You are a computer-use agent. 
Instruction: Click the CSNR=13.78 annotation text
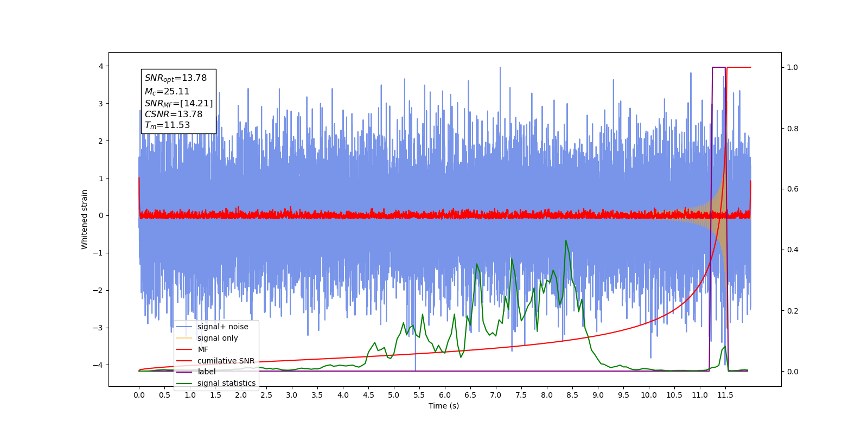pyautogui.click(x=174, y=114)
